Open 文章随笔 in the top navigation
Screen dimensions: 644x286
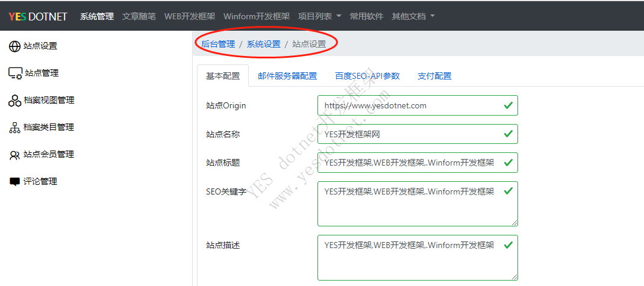click(139, 16)
